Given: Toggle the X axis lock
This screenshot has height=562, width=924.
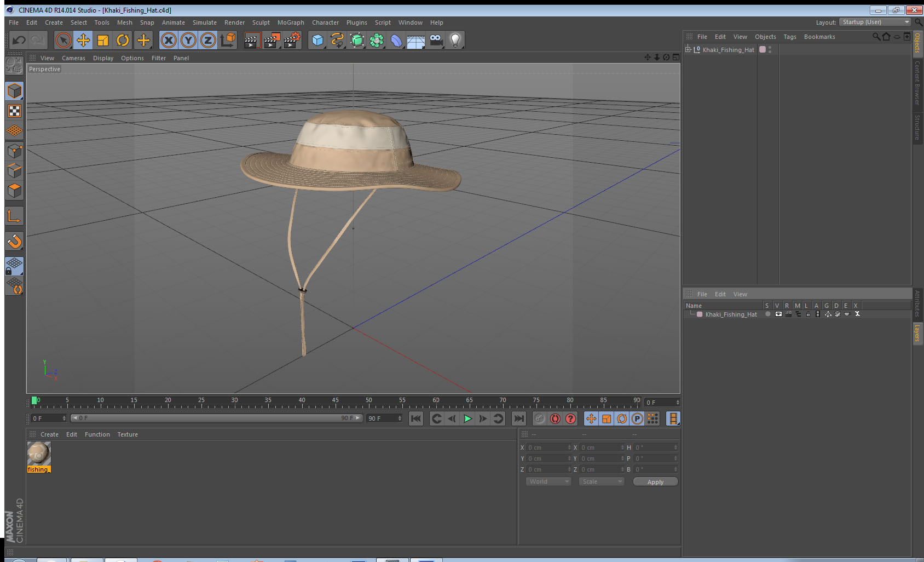Looking at the screenshot, I should [169, 40].
